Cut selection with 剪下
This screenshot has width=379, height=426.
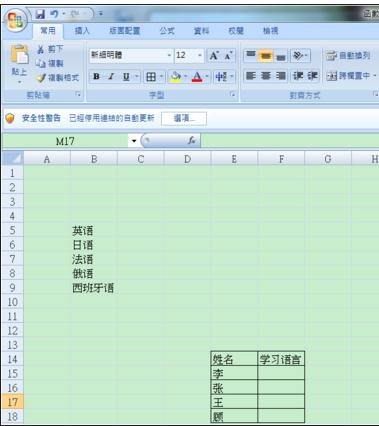pyautogui.click(x=50, y=49)
